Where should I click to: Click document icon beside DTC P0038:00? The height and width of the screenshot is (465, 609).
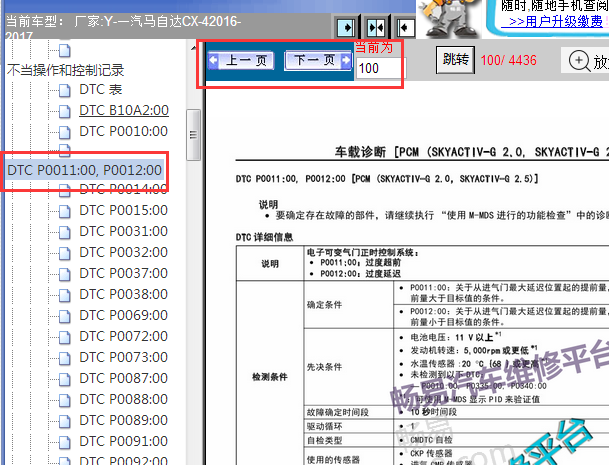pos(65,295)
